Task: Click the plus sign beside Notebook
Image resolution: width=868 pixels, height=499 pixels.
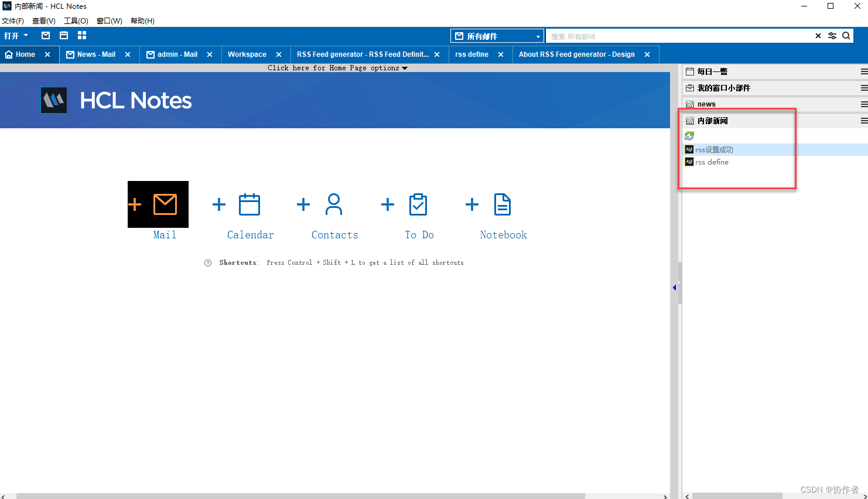Action: (x=471, y=204)
